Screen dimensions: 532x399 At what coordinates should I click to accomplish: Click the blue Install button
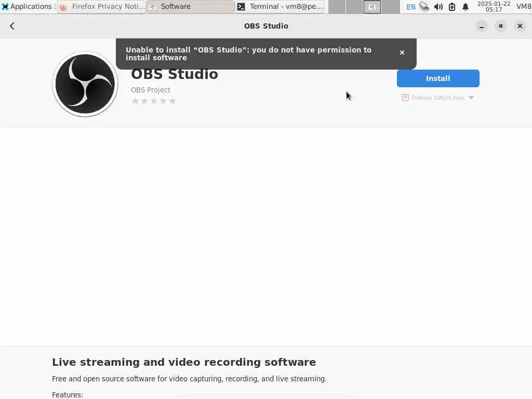437,78
